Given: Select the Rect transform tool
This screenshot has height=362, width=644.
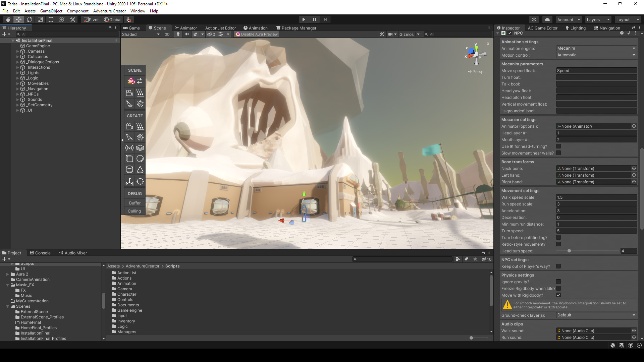Looking at the screenshot, I should [x=51, y=19].
